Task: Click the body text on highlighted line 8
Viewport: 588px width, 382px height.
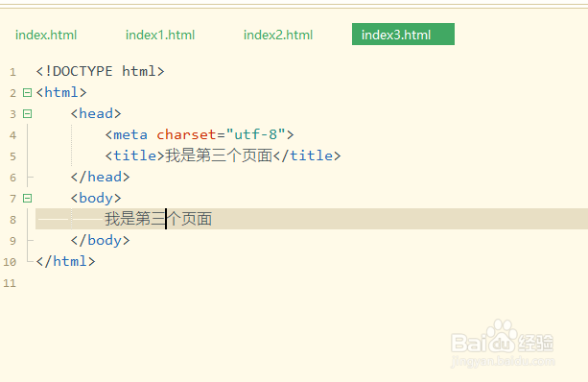Action: pos(158,219)
